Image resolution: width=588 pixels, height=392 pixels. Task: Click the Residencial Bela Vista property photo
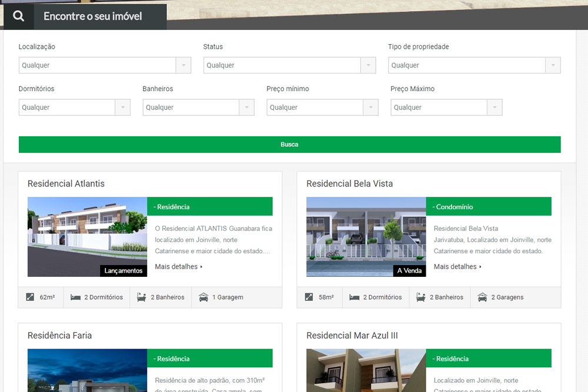click(x=366, y=237)
